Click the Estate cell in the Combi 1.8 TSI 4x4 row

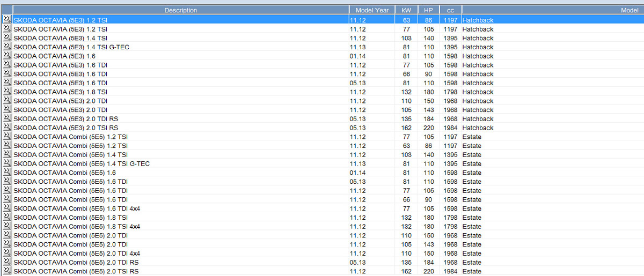coord(472,226)
